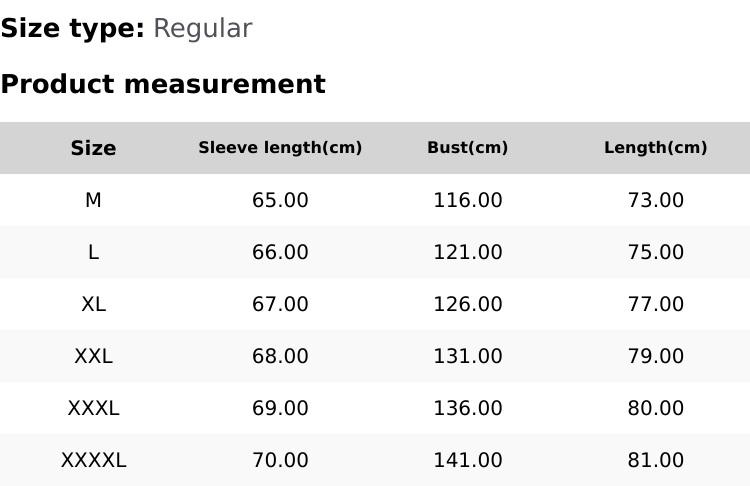
Task: Click the 141.00 bust value for XXXXL
Action: pyautogui.click(x=467, y=460)
